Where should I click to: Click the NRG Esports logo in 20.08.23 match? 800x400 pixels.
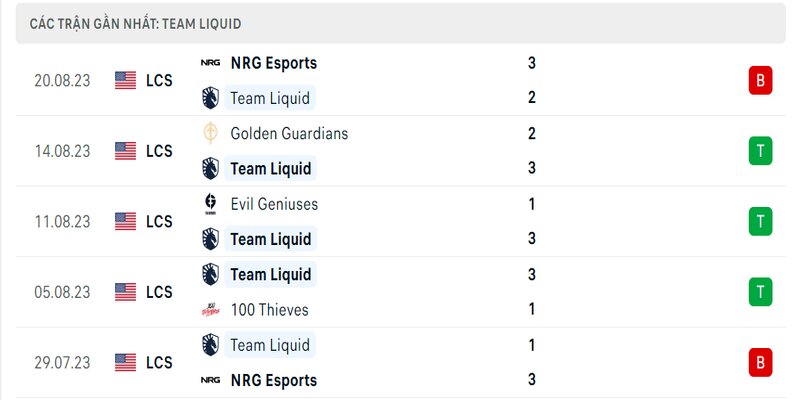pos(210,63)
